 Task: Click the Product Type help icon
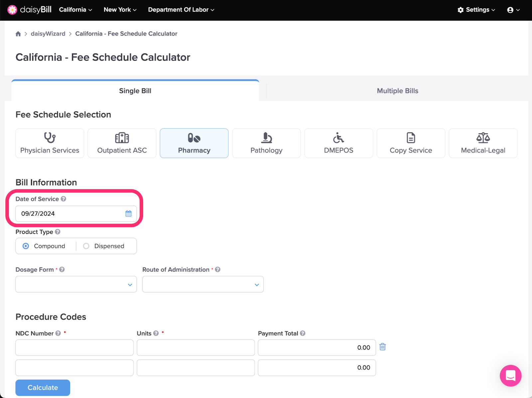tap(58, 232)
